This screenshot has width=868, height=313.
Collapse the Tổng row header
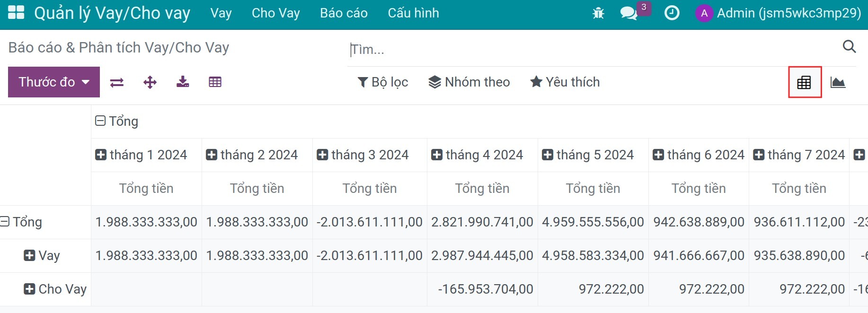coord(21,222)
